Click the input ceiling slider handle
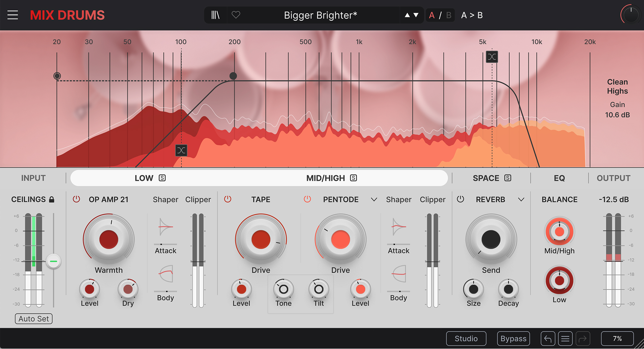Viewport: 644px width, 349px height. tap(53, 261)
